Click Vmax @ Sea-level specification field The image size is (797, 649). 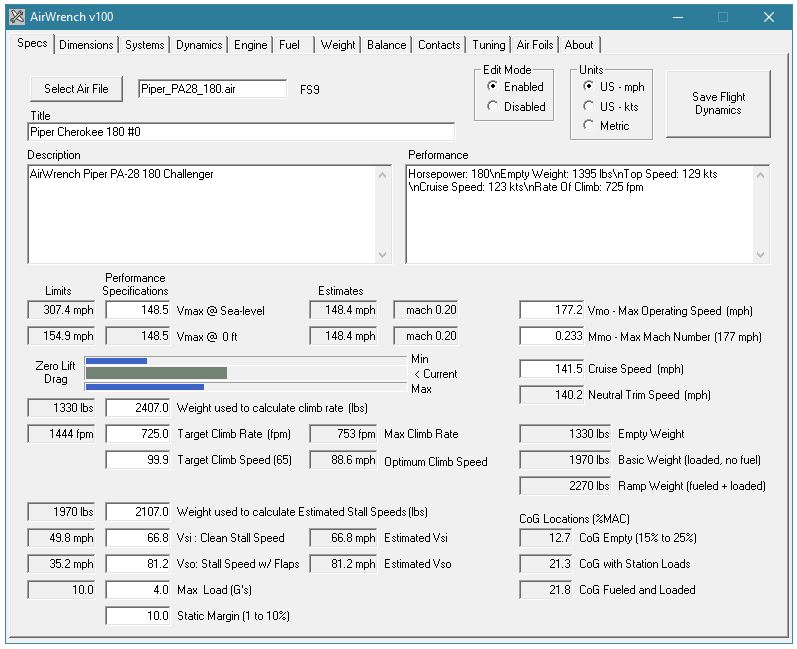138,310
